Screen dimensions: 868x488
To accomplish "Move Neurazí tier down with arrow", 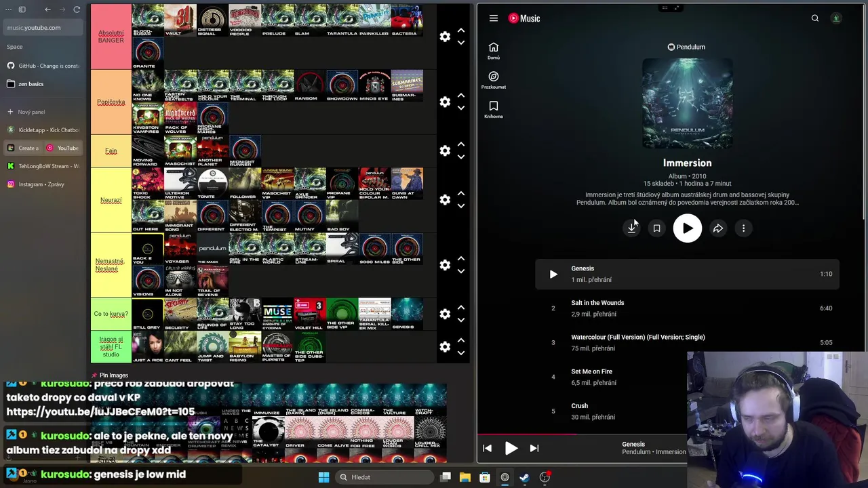I will click(461, 206).
